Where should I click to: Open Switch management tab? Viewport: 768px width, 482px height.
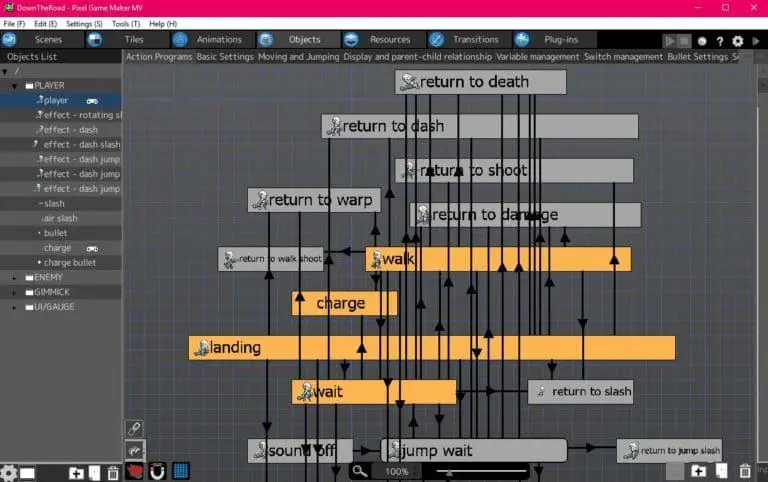[x=623, y=57]
